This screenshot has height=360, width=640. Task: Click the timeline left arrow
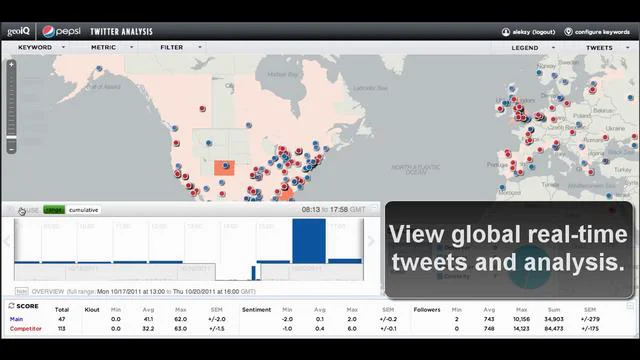[7, 241]
